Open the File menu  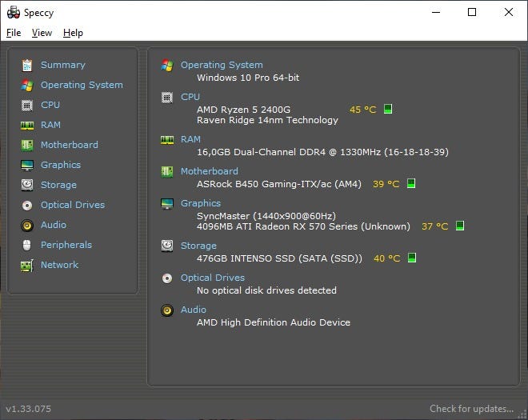click(x=14, y=33)
